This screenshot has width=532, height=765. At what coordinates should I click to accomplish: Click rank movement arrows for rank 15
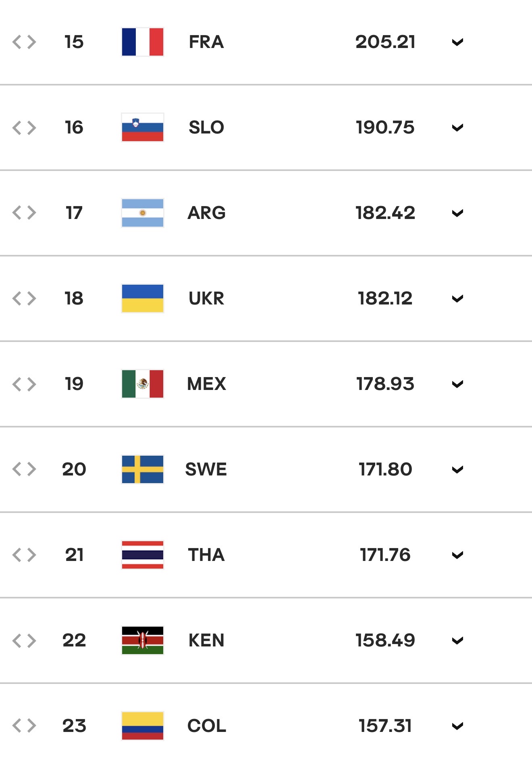pos(24,42)
